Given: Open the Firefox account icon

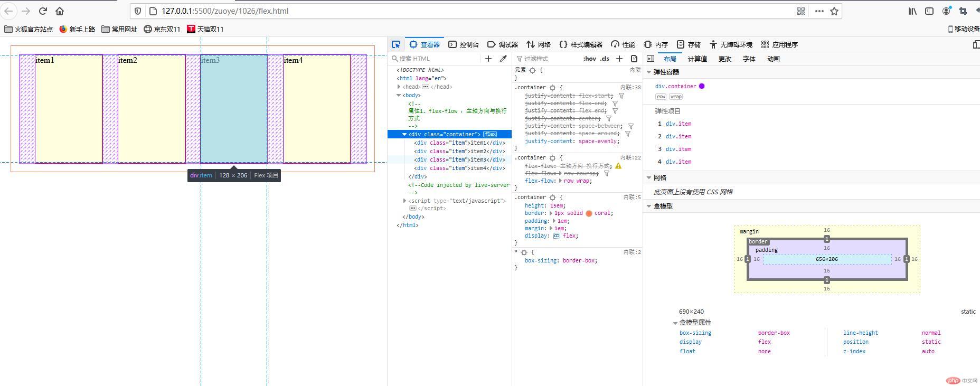Looking at the screenshot, I should point(946,11).
